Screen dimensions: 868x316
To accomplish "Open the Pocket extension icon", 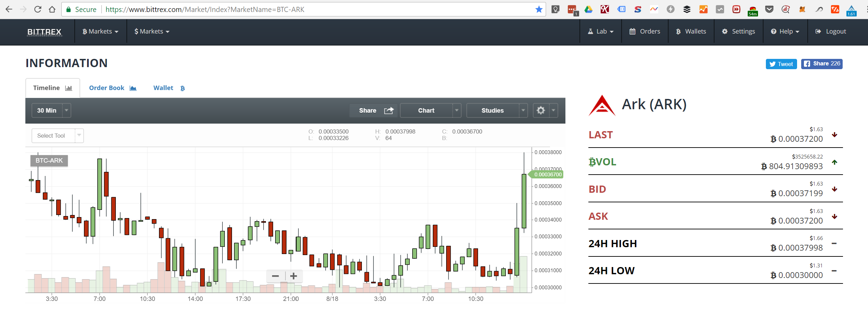I will (769, 9).
